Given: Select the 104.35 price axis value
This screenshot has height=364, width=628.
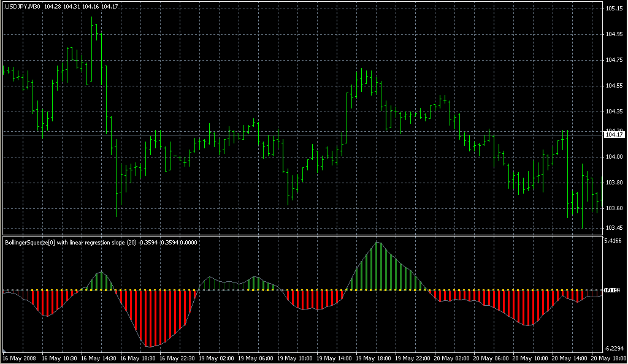Looking at the screenshot, I should click(613, 112).
